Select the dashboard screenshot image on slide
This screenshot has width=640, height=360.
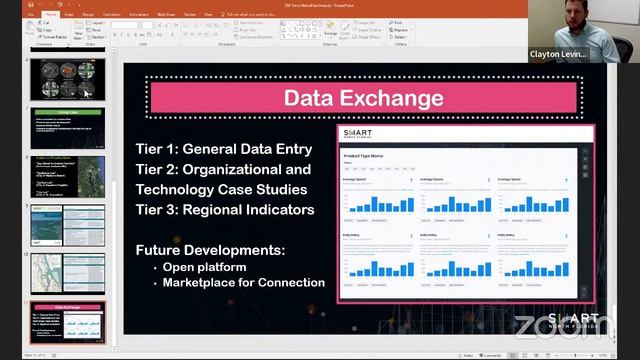point(466,214)
